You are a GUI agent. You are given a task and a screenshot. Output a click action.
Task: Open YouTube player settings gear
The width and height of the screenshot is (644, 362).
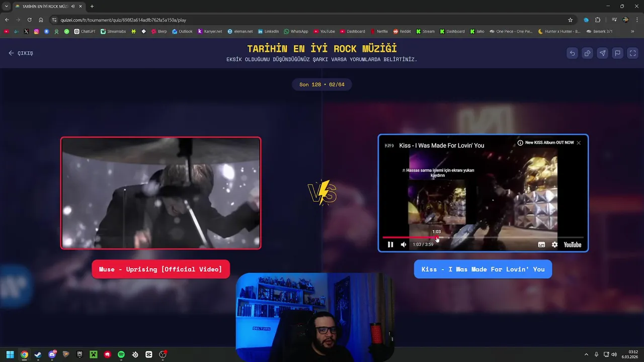click(x=554, y=245)
